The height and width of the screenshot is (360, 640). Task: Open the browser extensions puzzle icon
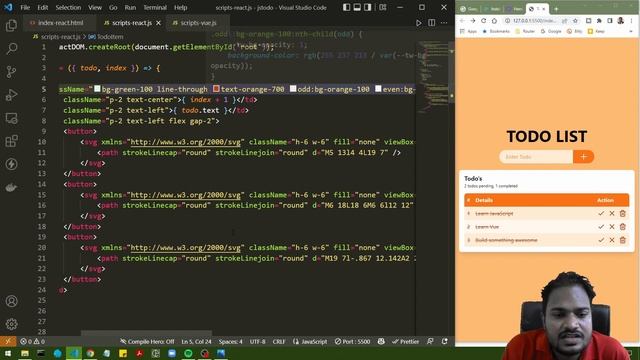[599, 21]
